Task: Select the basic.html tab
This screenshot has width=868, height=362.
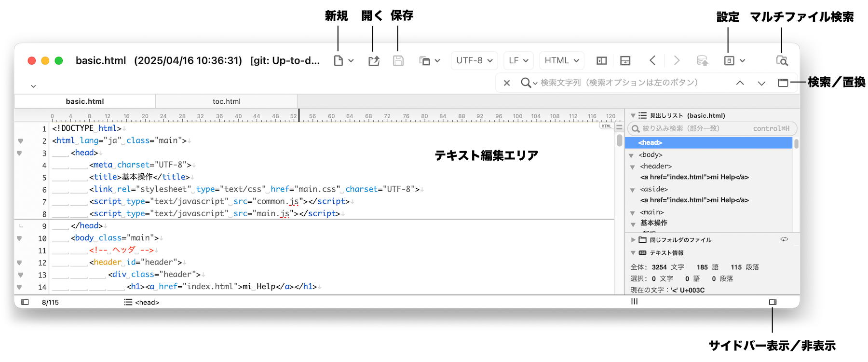Action: [85, 101]
